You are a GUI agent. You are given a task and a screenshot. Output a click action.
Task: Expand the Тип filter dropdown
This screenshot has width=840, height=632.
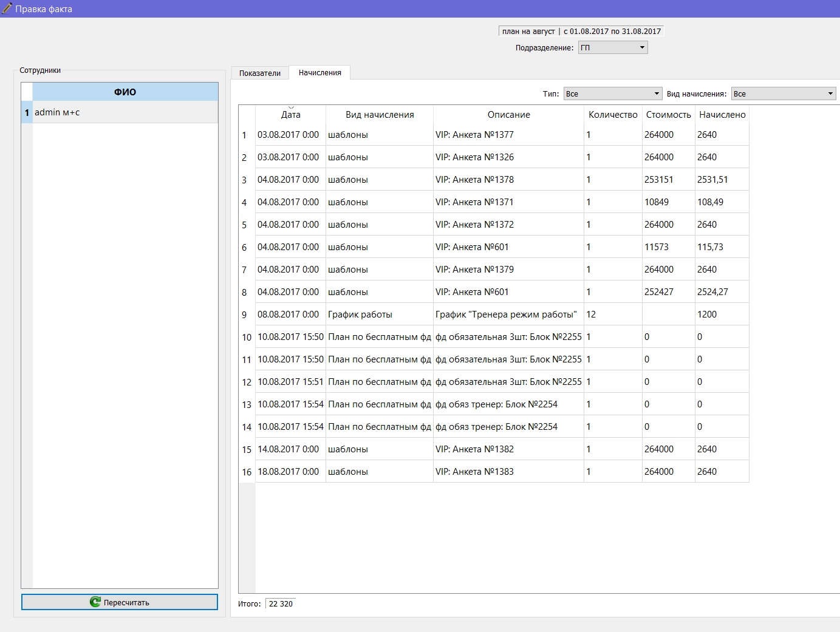[x=612, y=93]
